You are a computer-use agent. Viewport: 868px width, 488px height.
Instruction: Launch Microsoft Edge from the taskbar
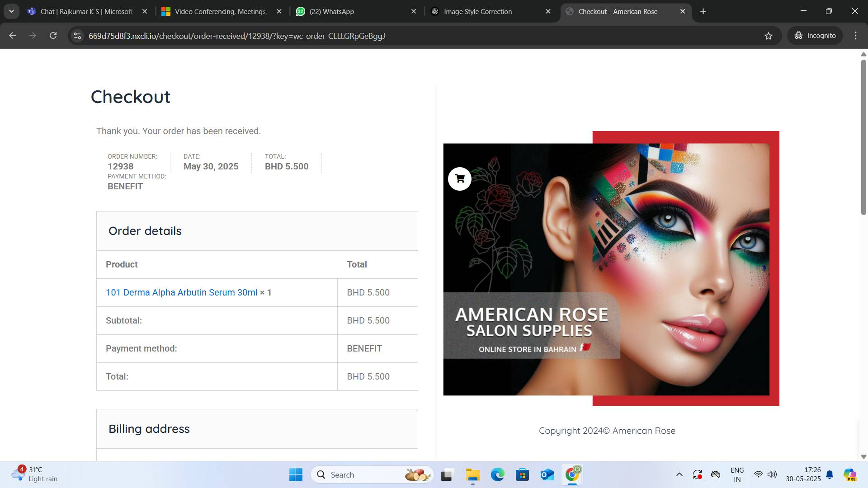tap(497, 474)
